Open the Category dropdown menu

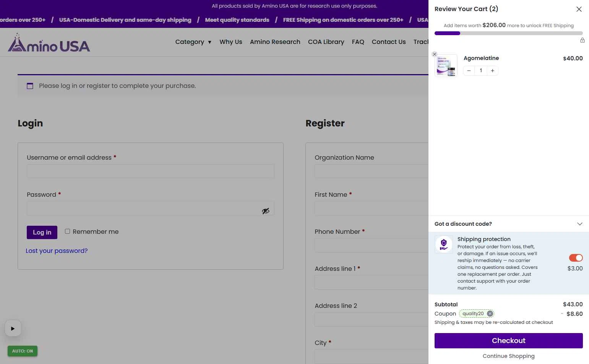tap(193, 42)
